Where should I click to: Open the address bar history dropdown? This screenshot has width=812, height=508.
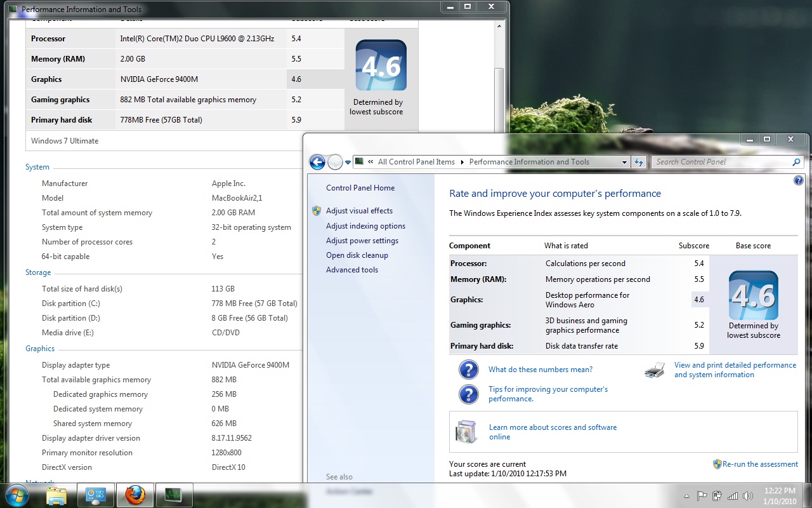point(625,162)
